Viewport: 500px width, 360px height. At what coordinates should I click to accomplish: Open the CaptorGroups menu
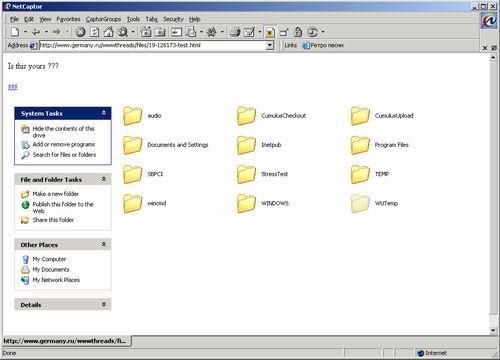pyautogui.click(x=103, y=19)
